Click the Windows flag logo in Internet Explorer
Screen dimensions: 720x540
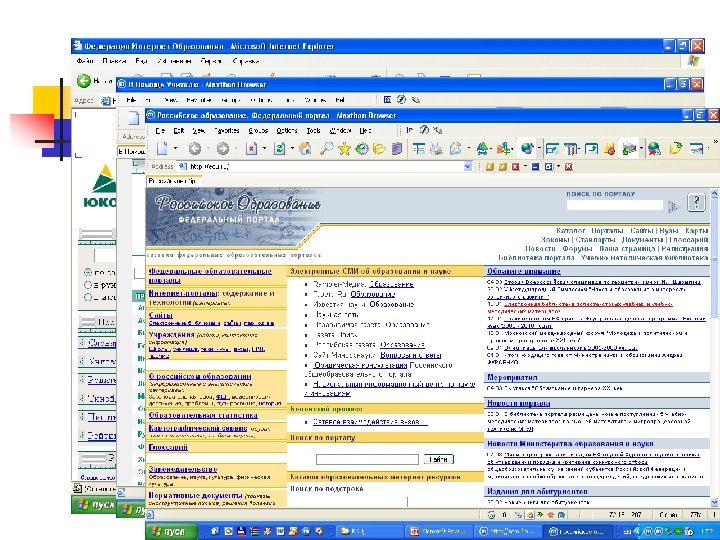(x=693, y=62)
